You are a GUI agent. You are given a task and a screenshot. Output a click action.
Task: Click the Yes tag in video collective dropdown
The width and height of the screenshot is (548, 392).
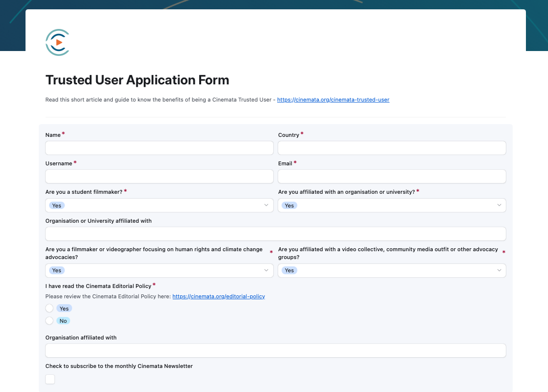[289, 270]
